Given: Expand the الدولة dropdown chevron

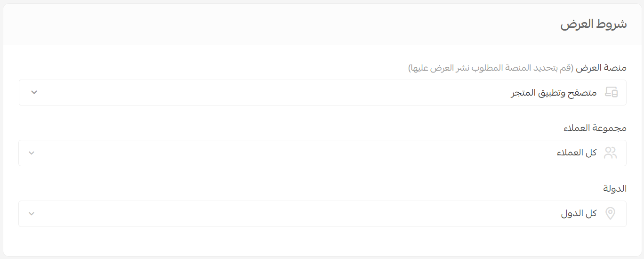Looking at the screenshot, I should (x=32, y=214).
